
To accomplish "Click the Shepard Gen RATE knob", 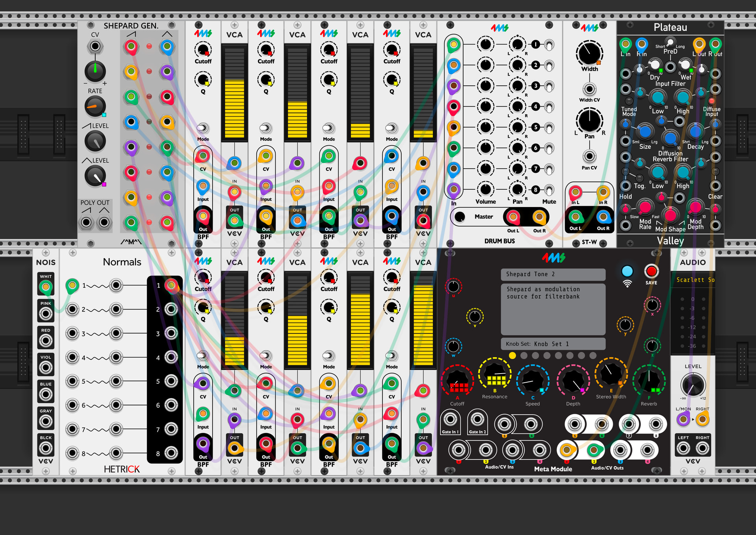I will coord(95,106).
